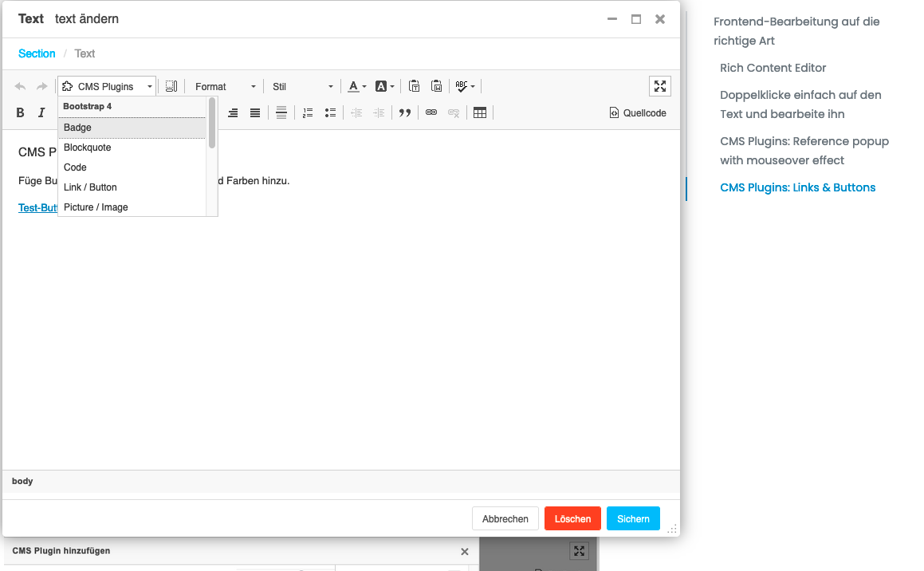The image size is (924, 571).
Task: Click paste as plain text icon
Action: (415, 86)
